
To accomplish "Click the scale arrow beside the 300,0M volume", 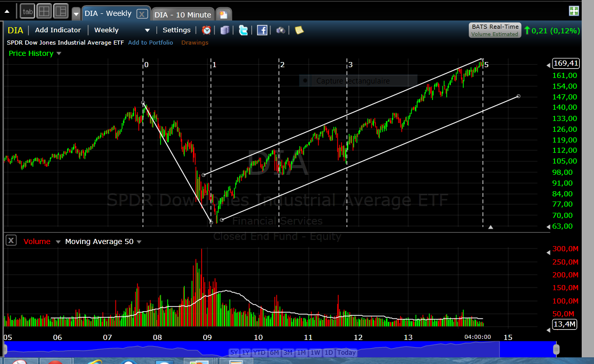I will (x=548, y=253).
